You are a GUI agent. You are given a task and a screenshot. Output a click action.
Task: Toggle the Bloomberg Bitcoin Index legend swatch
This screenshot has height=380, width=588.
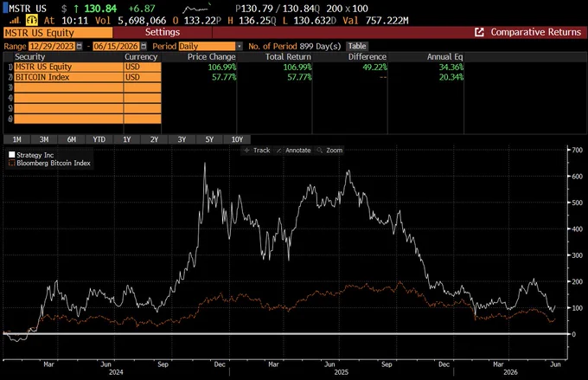[12, 163]
